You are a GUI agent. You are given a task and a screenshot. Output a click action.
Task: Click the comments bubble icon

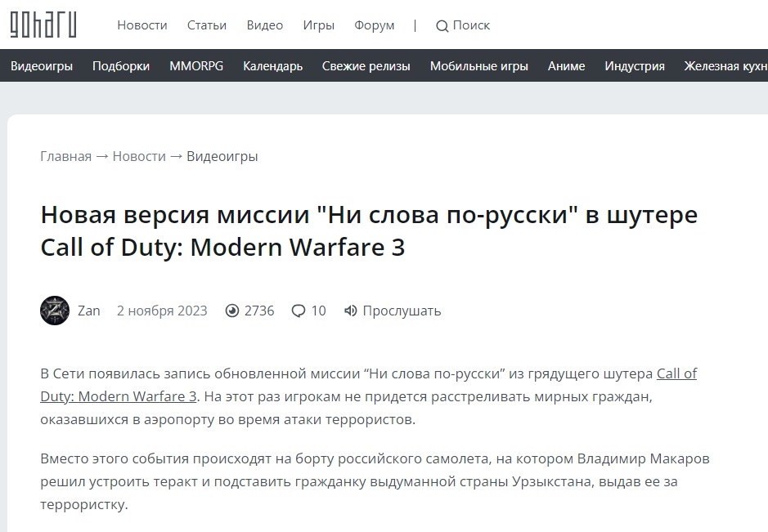click(x=299, y=311)
